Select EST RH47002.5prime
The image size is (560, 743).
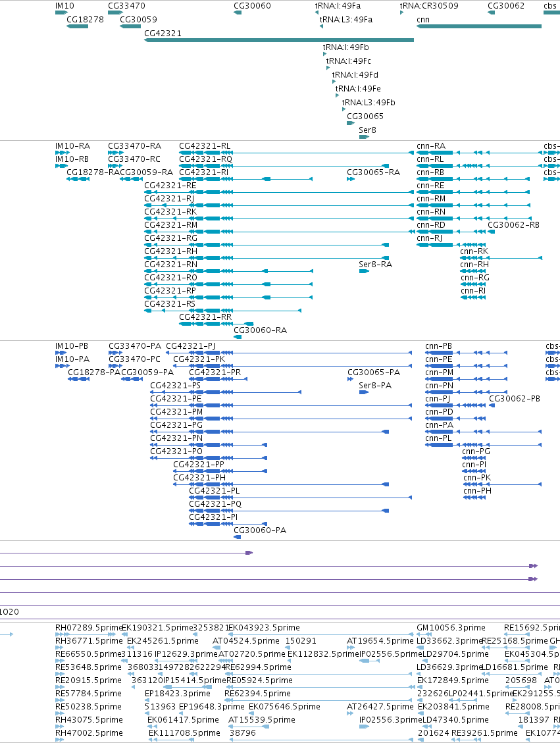coord(89,733)
